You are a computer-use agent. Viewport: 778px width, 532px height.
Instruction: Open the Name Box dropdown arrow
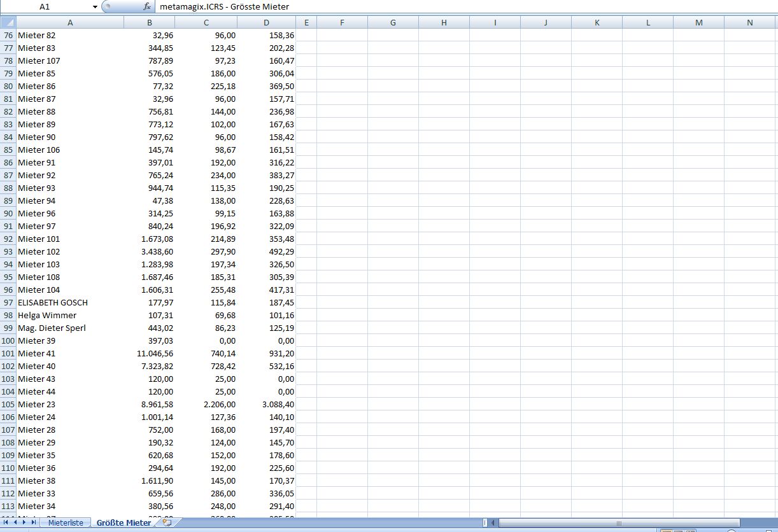click(95, 6)
